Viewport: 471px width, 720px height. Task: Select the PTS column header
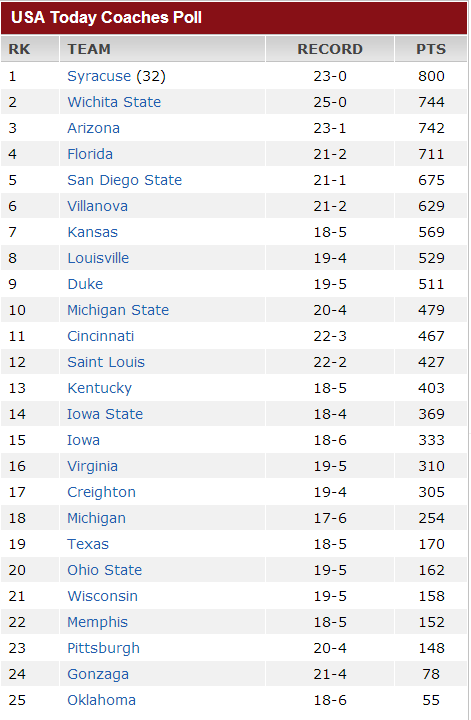coord(431,49)
